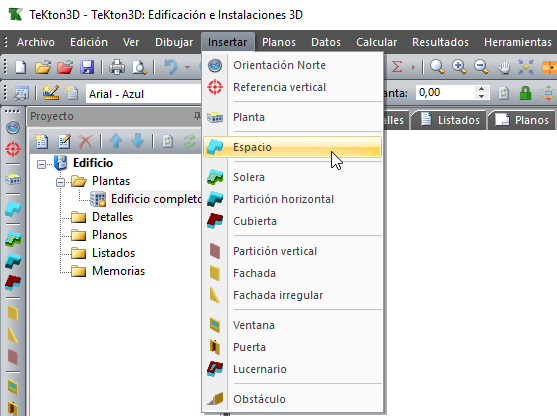Choose Lucernario menu entry
The height and width of the screenshot is (416, 557).
293,369
